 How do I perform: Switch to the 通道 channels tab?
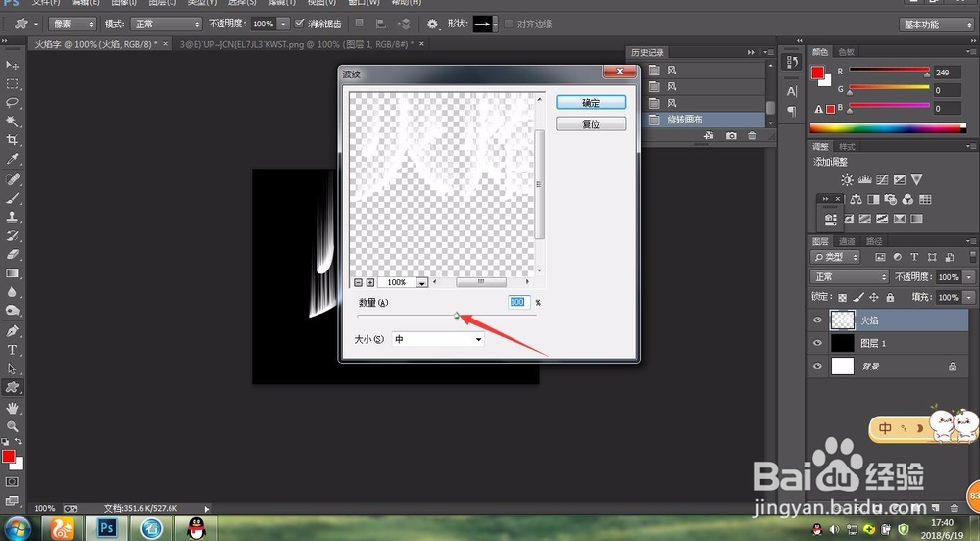pos(847,241)
